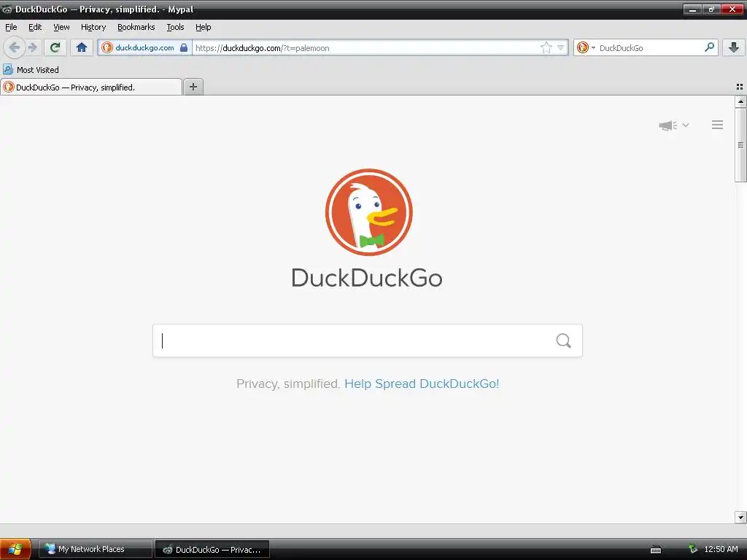Click the 12:50 AM taskbar clock
The height and width of the screenshot is (560, 747).
click(721, 549)
